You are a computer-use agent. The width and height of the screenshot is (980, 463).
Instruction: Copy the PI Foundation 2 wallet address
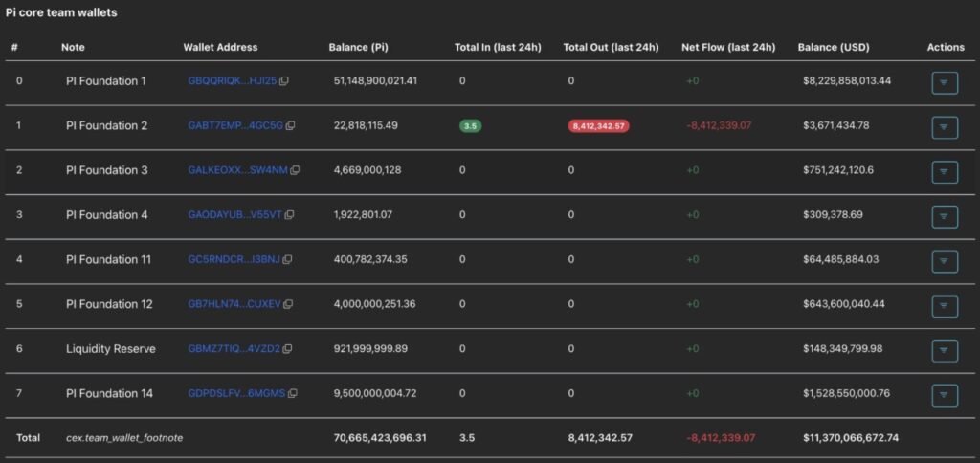click(x=291, y=126)
